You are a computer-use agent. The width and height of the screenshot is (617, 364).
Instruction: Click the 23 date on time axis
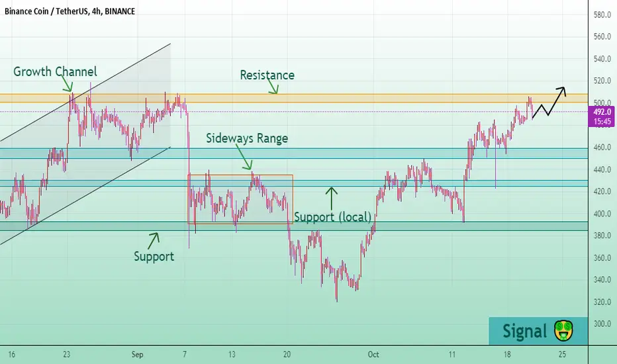66,355
